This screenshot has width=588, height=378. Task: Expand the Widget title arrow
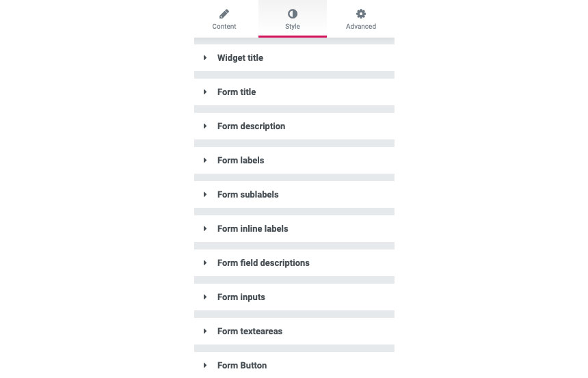pos(205,57)
